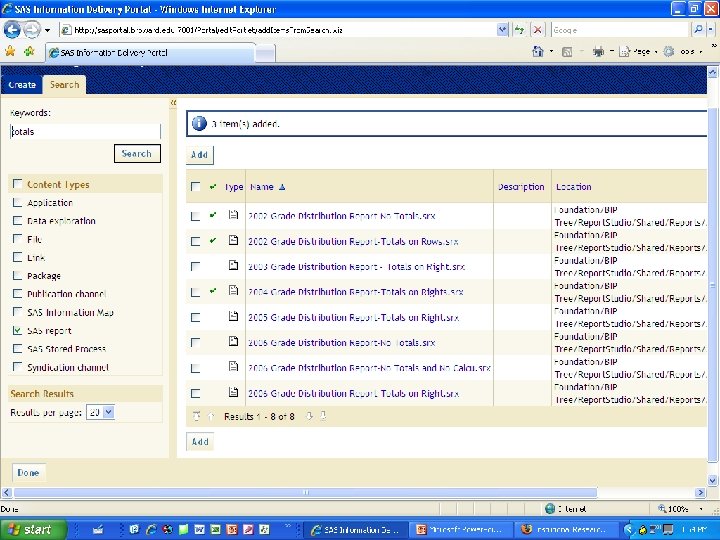Image resolution: width=720 pixels, height=540 pixels.
Task: Click report type icon for 2002 Report-No Totals row
Action: [x=234, y=214]
